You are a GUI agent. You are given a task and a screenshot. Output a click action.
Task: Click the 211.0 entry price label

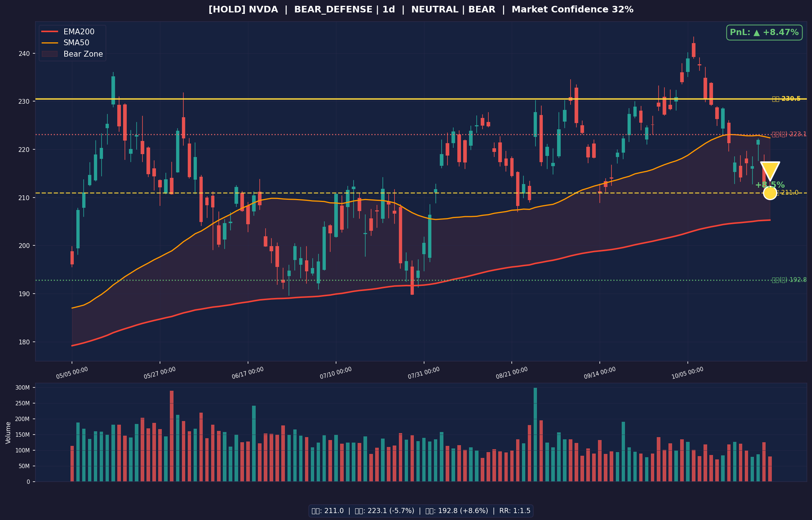click(787, 192)
